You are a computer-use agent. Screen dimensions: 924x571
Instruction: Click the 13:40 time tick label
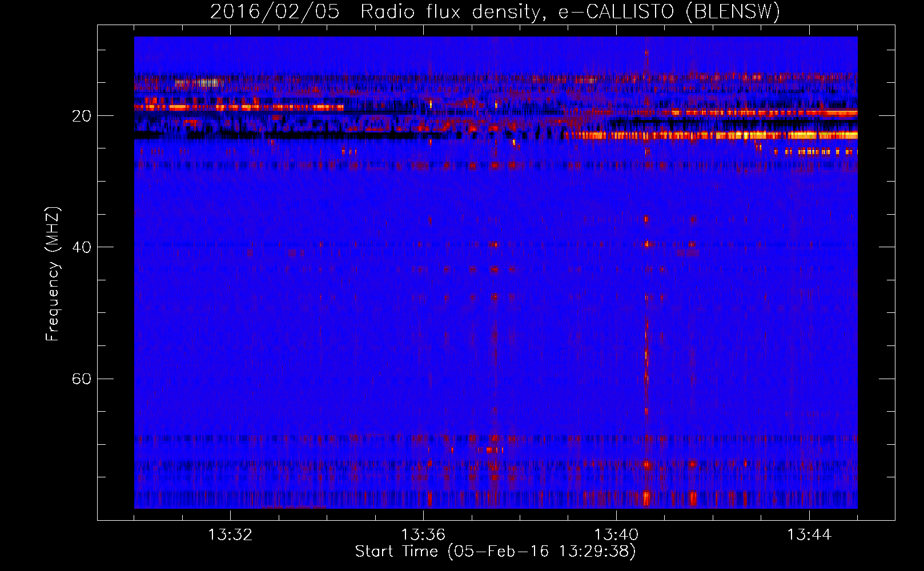click(616, 535)
